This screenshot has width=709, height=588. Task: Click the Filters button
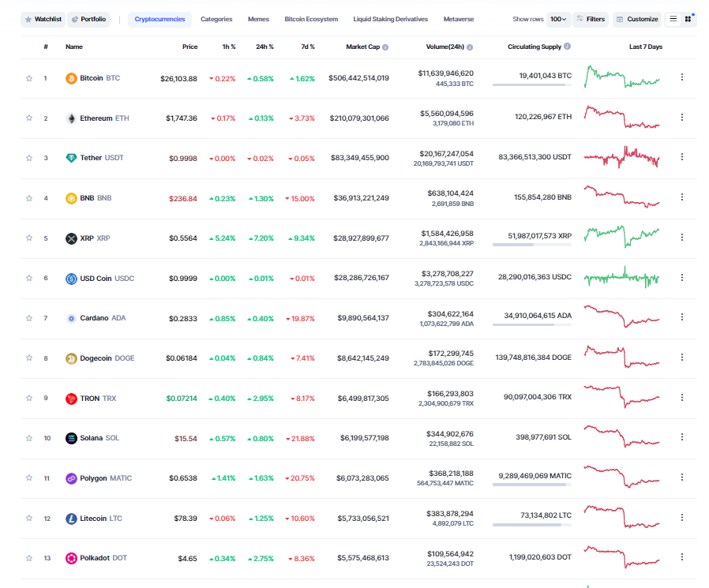pyautogui.click(x=591, y=19)
